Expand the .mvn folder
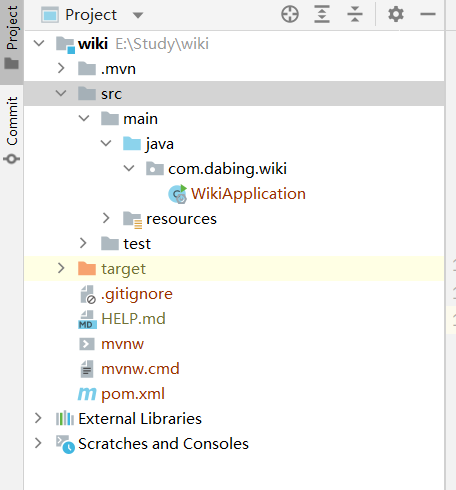 (61, 68)
